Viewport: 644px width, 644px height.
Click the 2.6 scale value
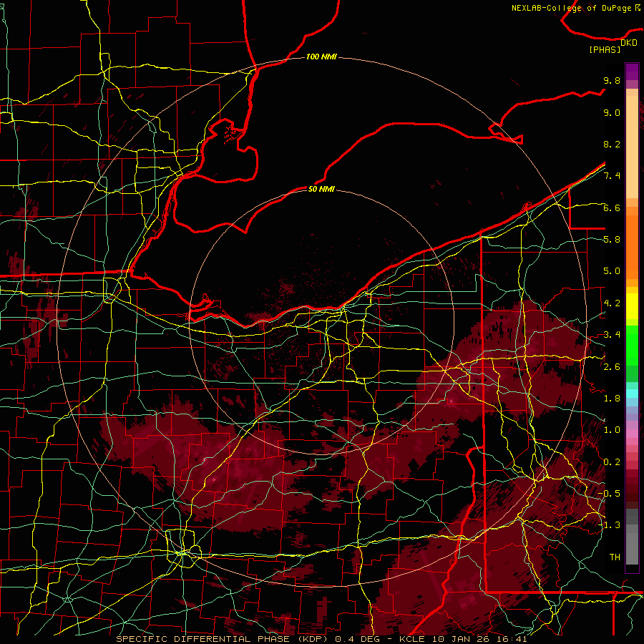point(612,367)
